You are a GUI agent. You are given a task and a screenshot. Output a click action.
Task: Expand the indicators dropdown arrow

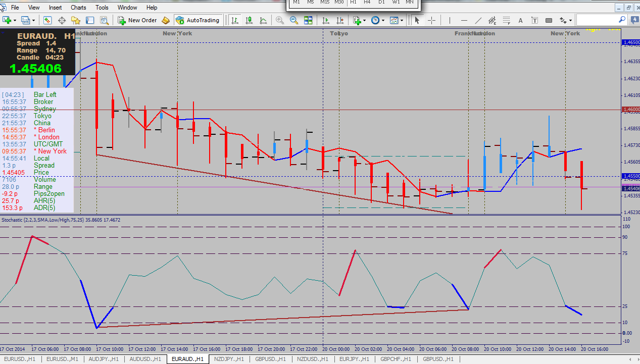(365, 21)
